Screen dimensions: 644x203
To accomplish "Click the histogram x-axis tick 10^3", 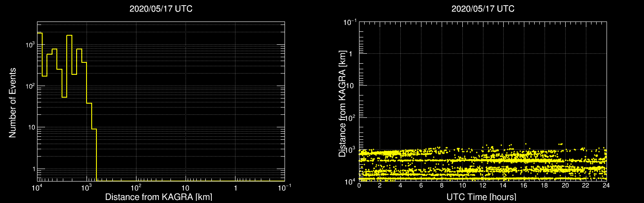I will (x=87, y=188).
